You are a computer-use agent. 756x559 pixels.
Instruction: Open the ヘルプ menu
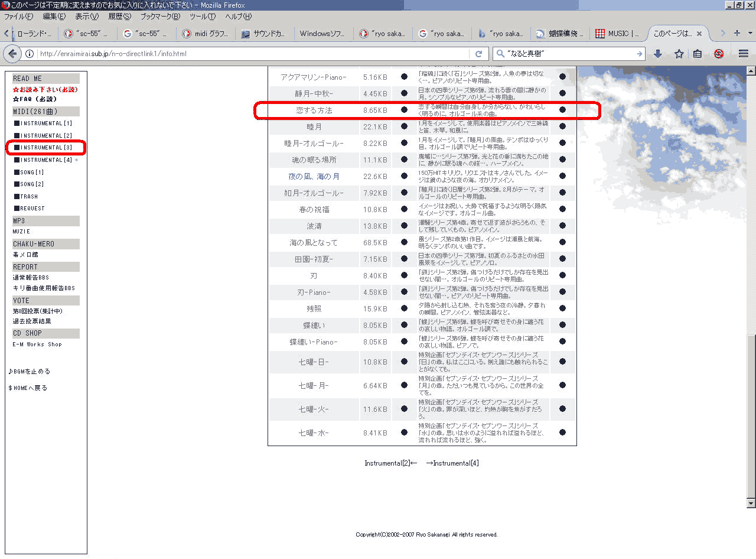pyautogui.click(x=238, y=17)
